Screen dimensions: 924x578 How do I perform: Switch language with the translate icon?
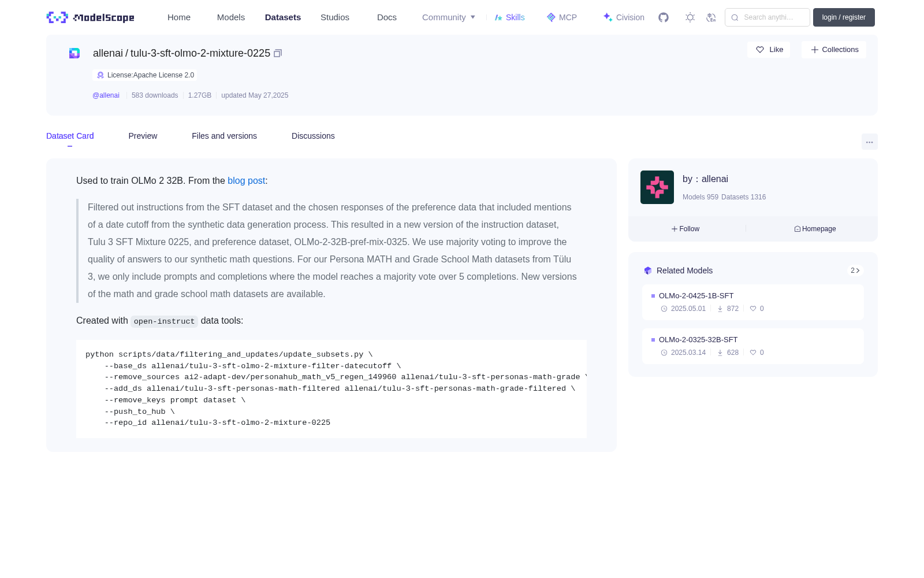pos(711,17)
